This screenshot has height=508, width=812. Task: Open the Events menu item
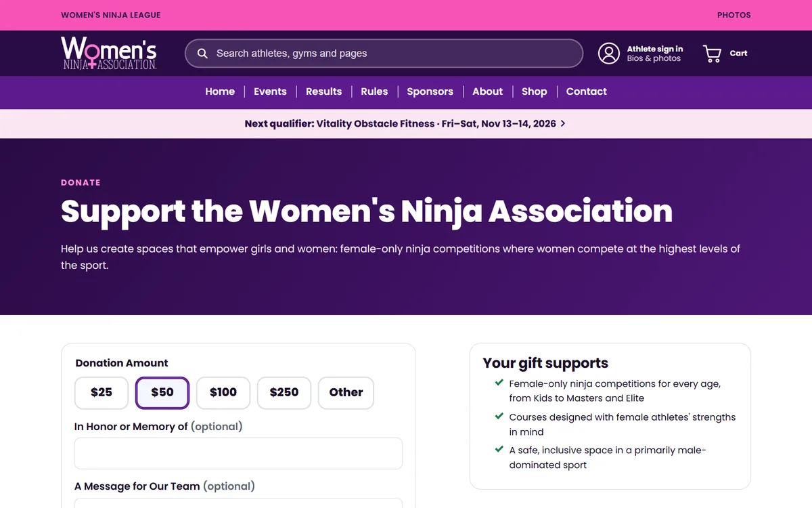[x=270, y=91]
